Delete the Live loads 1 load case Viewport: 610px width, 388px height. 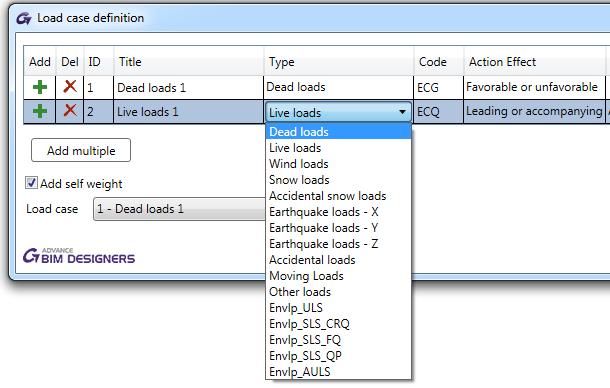[70, 111]
